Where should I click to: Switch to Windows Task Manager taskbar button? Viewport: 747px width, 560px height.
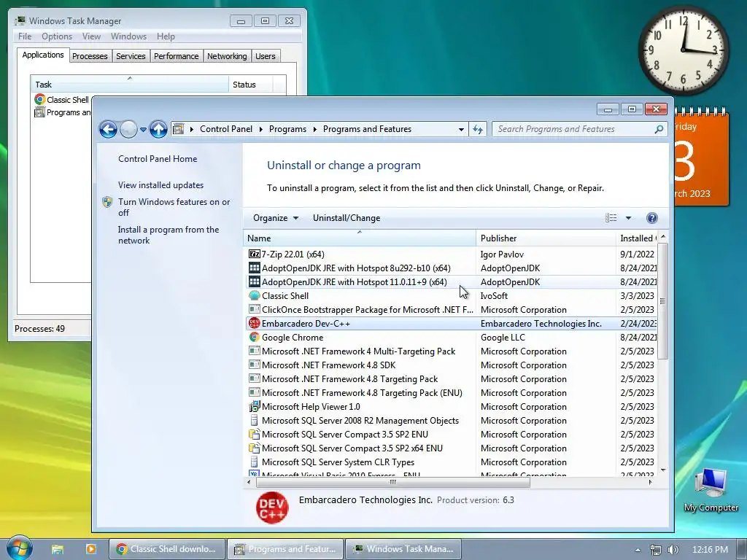403,549
